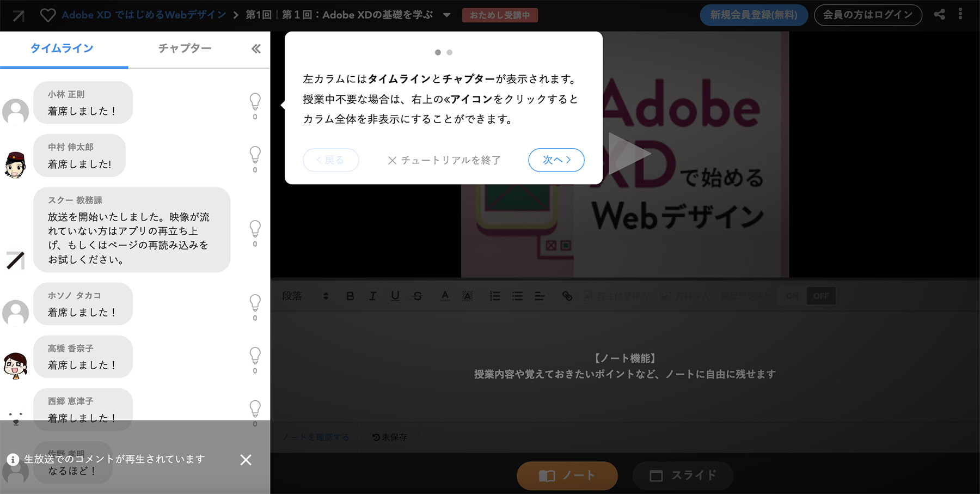
Task: Click 小林 正則 avatar icon
Action: [16, 112]
